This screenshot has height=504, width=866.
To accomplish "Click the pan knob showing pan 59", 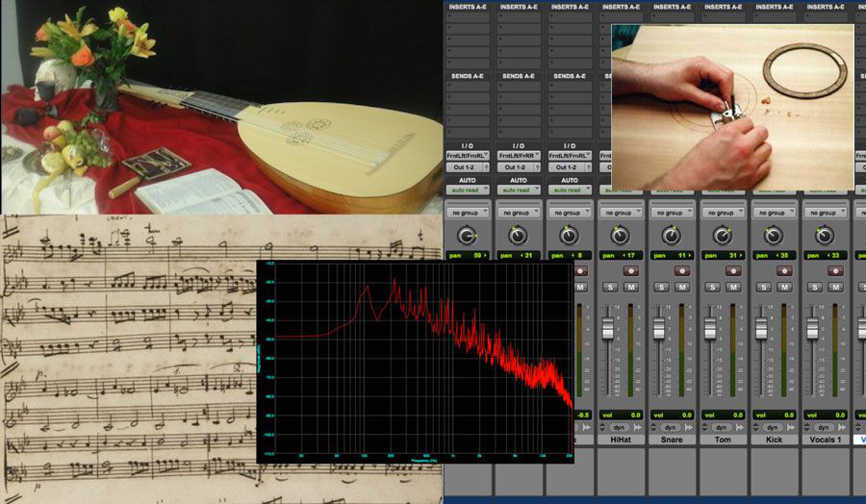I will click(x=467, y=235).
